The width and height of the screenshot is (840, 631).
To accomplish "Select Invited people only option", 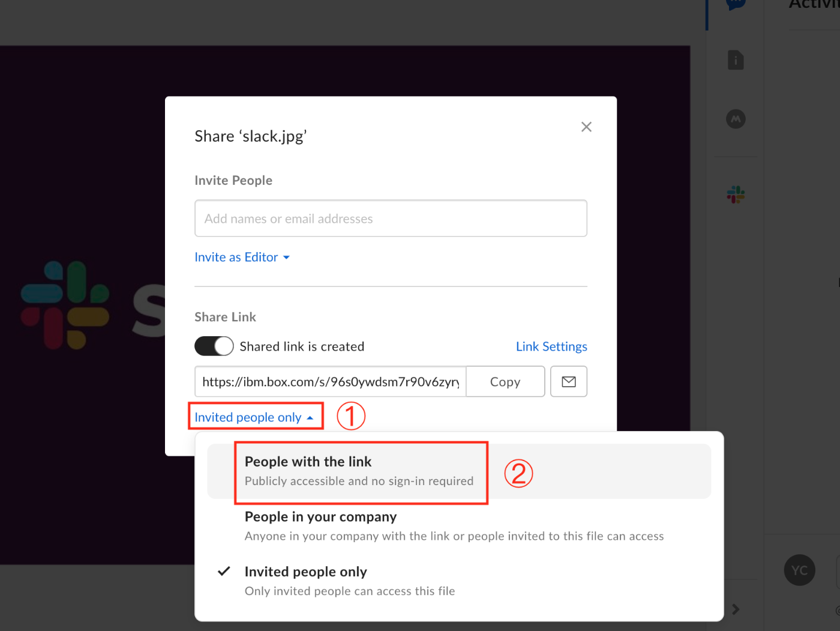I will pyautogui.click(x=459, y=581).
